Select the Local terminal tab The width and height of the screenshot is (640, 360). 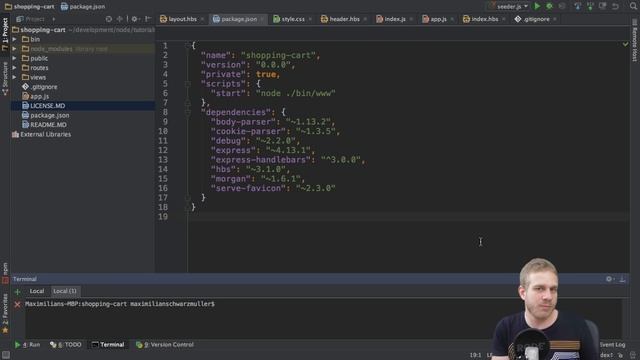coord(37,291)
